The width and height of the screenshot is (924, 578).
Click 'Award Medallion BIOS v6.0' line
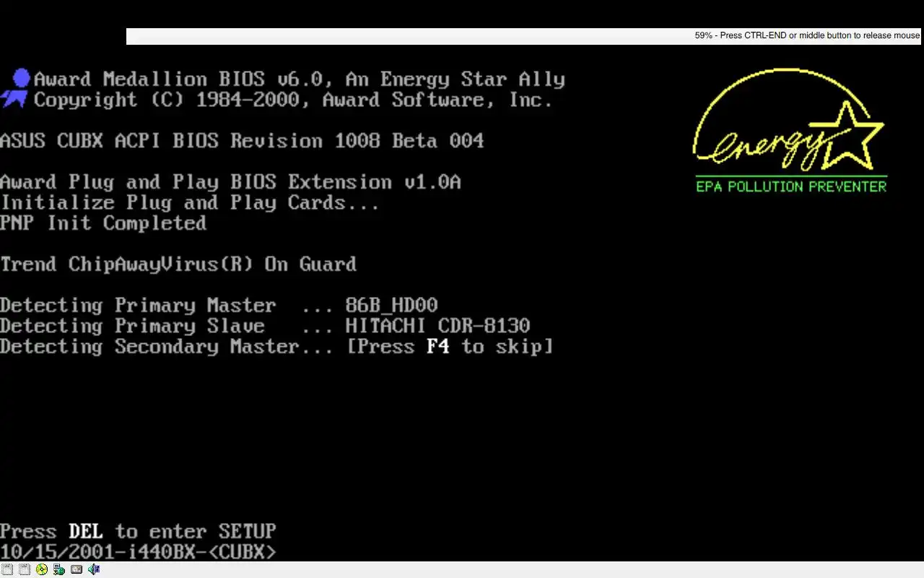pos(299,79)
